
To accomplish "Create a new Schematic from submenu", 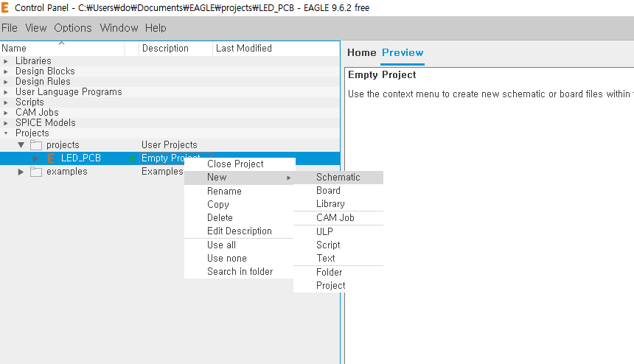I will point(338,178).
